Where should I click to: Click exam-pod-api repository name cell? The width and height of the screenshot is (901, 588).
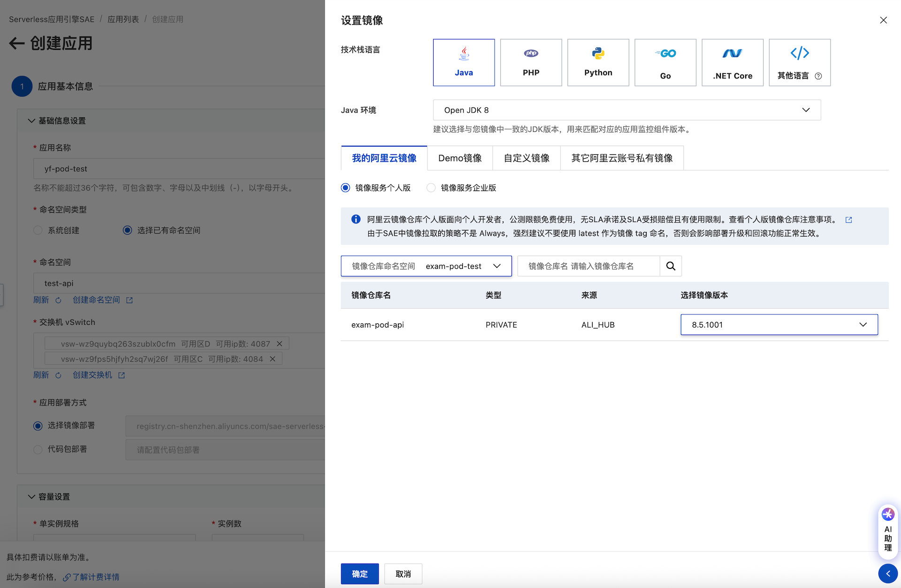coord(378,325)
